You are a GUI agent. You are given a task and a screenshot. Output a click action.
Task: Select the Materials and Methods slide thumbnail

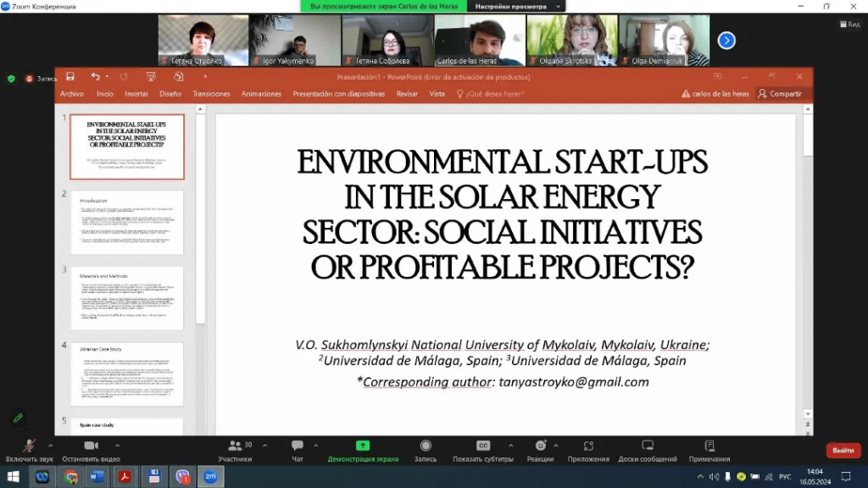click(x=127, y=297)
